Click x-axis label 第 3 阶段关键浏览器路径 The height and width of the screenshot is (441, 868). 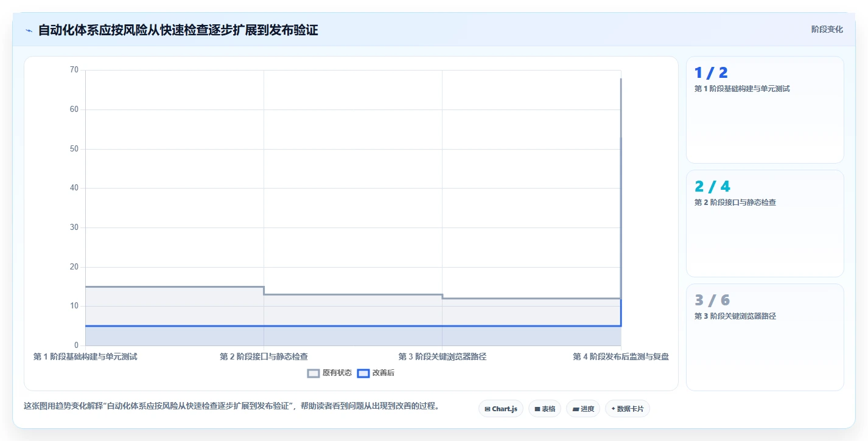[443, 356]
